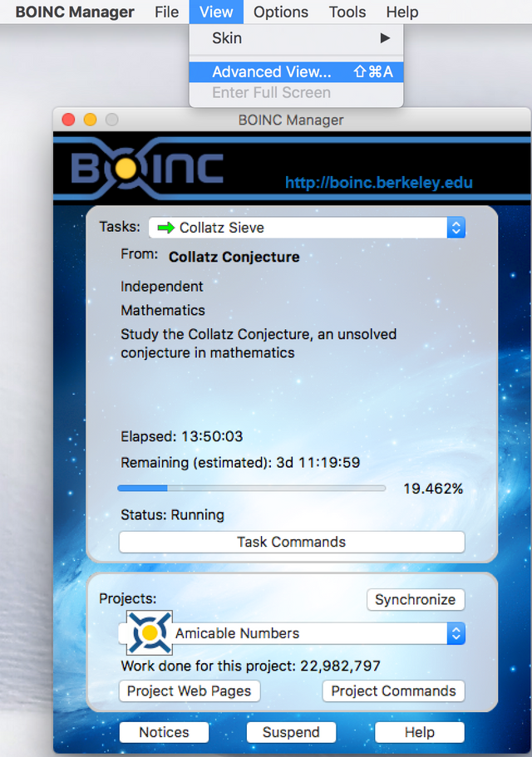The height and width of the screenshot is (757, 532).
Task: Open the Notices button
Action: coord(164,732)
